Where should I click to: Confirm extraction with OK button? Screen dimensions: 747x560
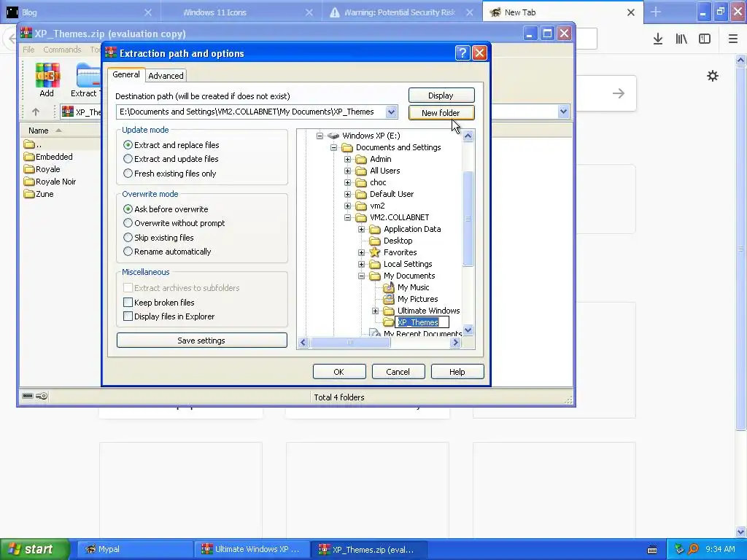click(339, 372)
